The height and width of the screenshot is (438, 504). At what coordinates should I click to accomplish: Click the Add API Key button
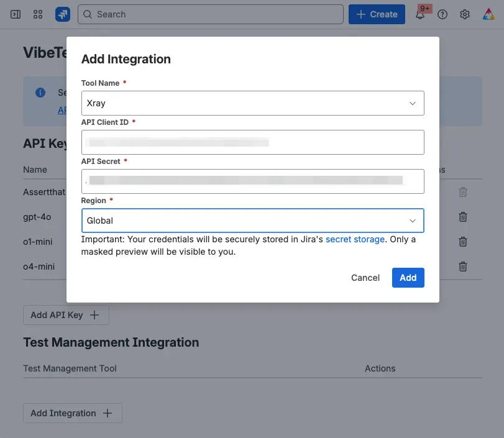[66, 315]
